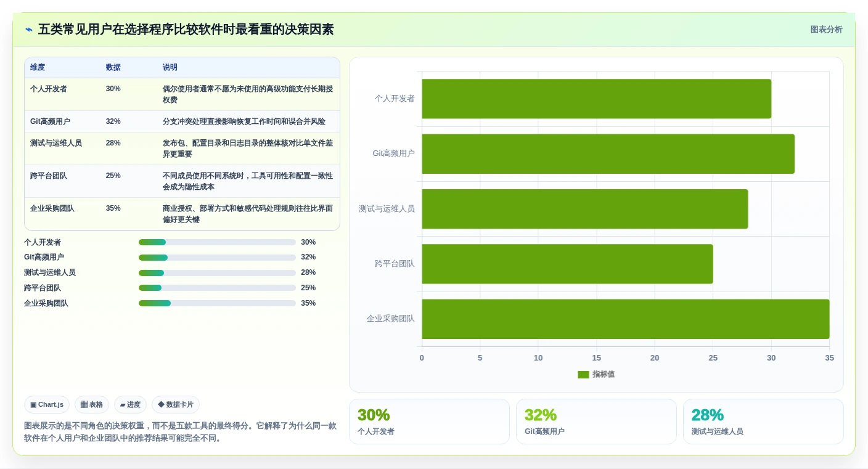Click the 25% value beside progress bar
This screenshot has height=469, width=868.
(308, 288)
